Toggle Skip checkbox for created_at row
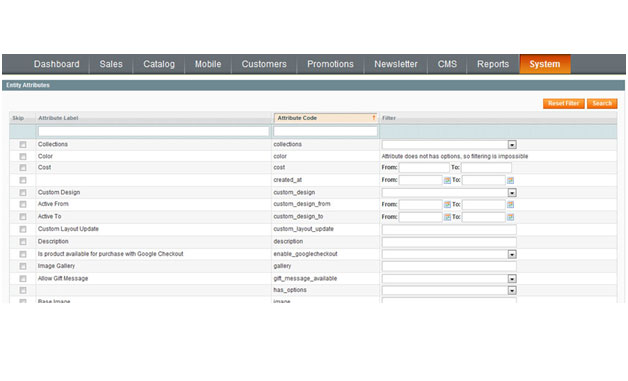Image resolution: width=628 pixels, height=381 pixels. (x=23, y=180)
